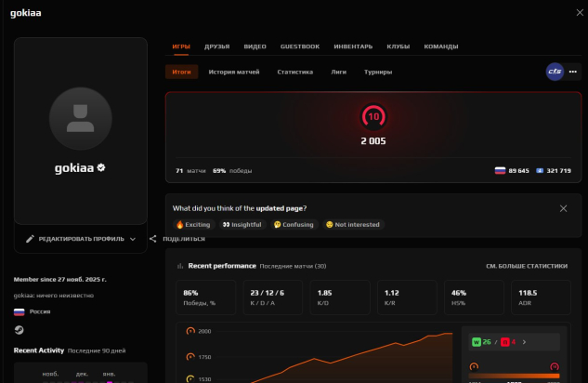This screenshot has width=588, height=383.
Task: Click the Редактировать профиль button
Action: pyautogui.click(x=81, y=239)
